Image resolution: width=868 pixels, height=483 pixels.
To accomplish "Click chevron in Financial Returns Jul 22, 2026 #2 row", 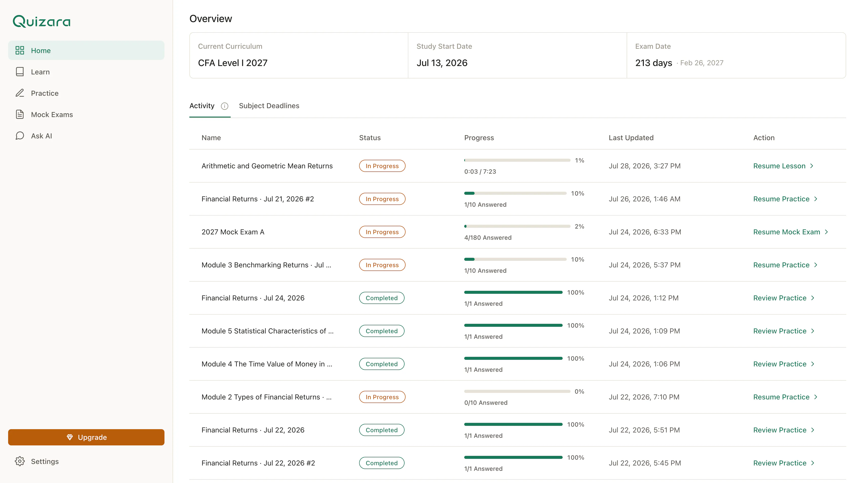I will point(813,463).
